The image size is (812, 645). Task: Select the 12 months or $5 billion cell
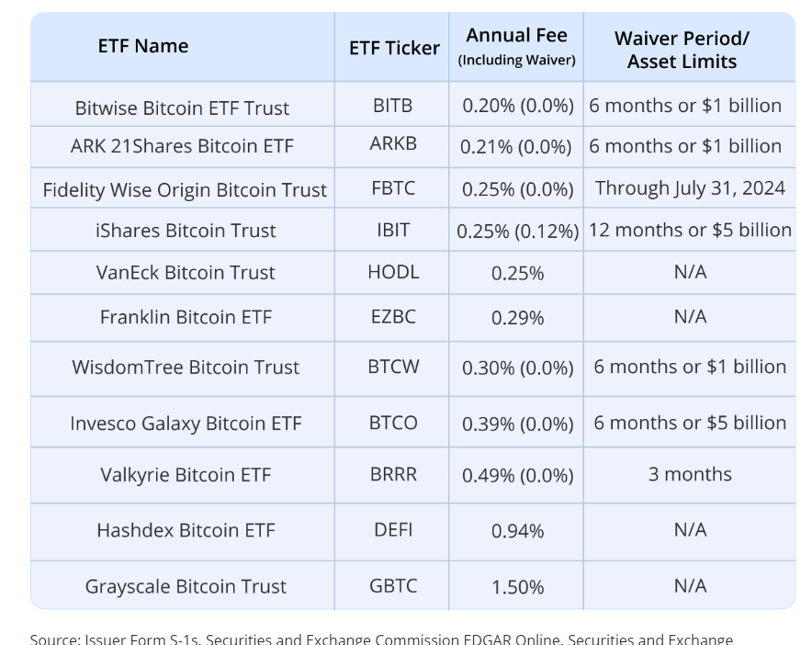690,230
